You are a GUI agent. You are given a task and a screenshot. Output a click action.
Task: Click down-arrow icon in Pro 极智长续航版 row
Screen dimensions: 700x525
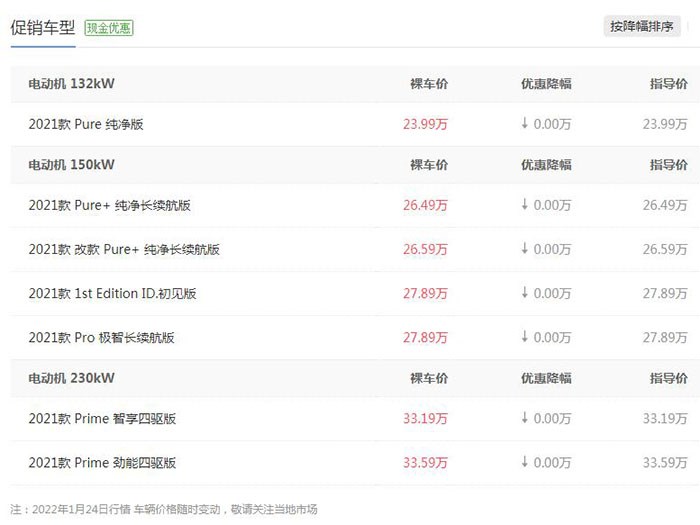click(x=525, y=337)
